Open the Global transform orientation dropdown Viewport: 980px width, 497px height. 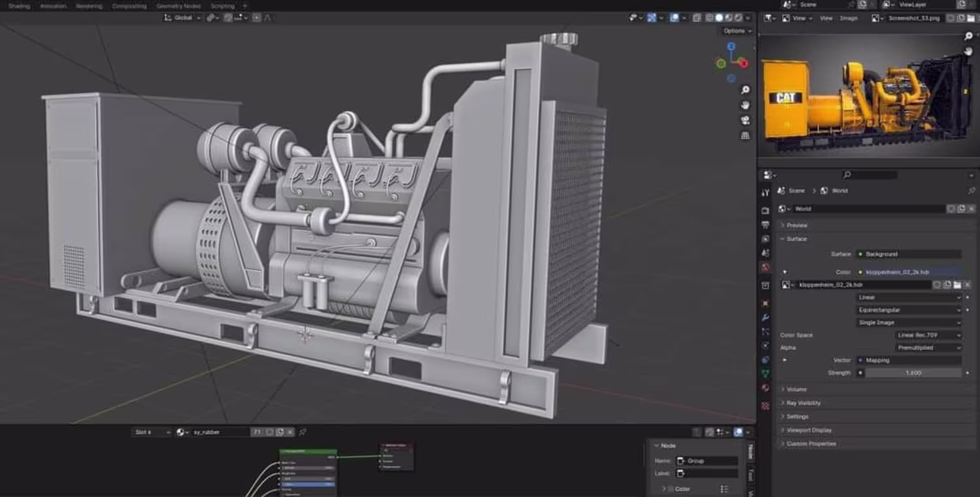pyautogui.click(x=182, y=18)
